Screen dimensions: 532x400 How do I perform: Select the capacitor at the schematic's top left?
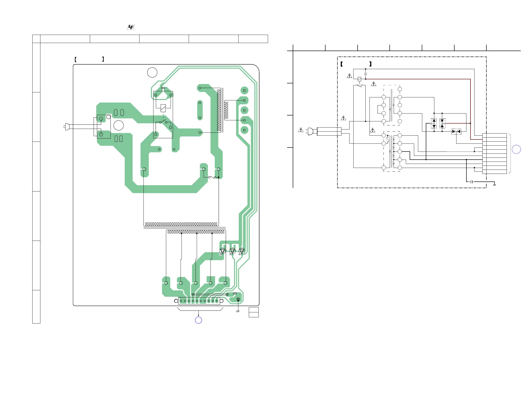[x=366, y=74]
